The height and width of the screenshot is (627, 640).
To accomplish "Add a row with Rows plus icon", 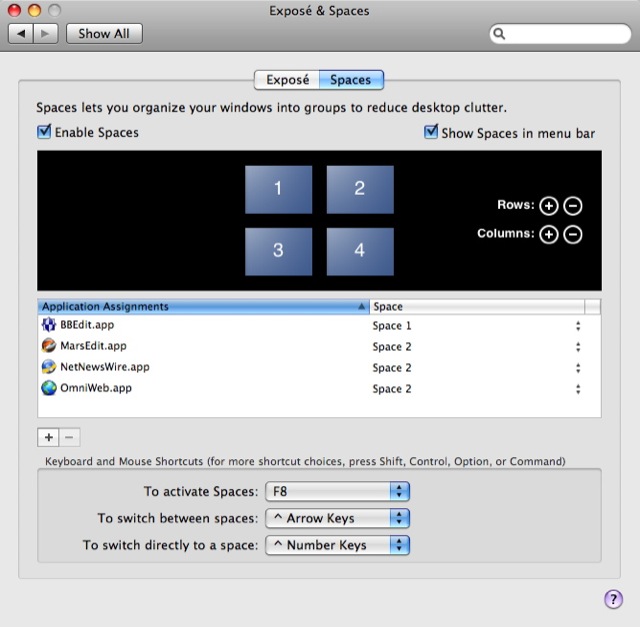I will coord(549,206).
